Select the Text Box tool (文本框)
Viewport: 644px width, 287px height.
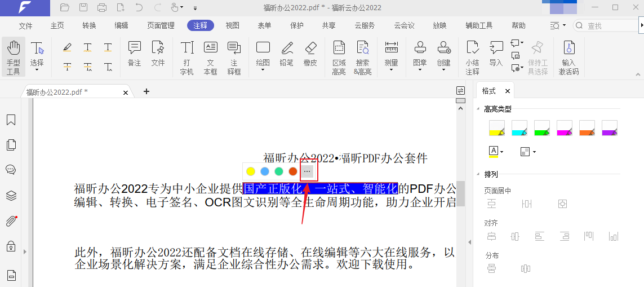click(210, 58)
